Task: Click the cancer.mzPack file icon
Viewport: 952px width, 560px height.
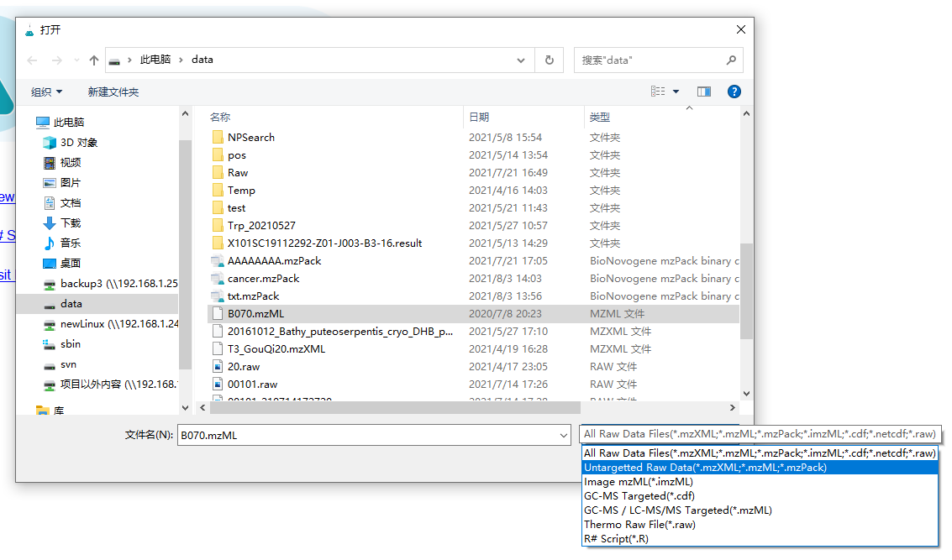Action: point(218,279)
